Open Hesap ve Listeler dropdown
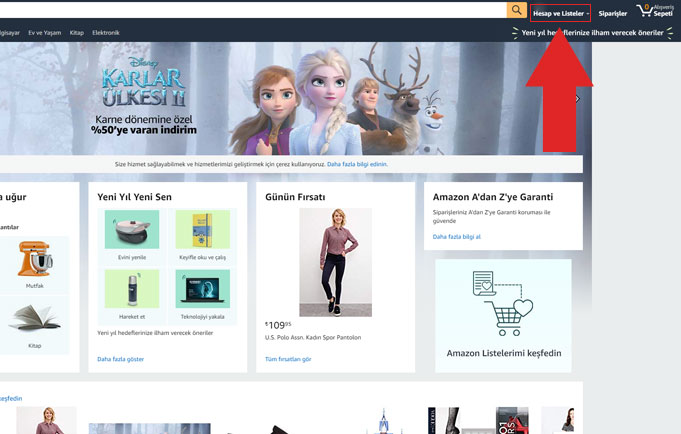The image size is (681, 434). tap(560, 13)
